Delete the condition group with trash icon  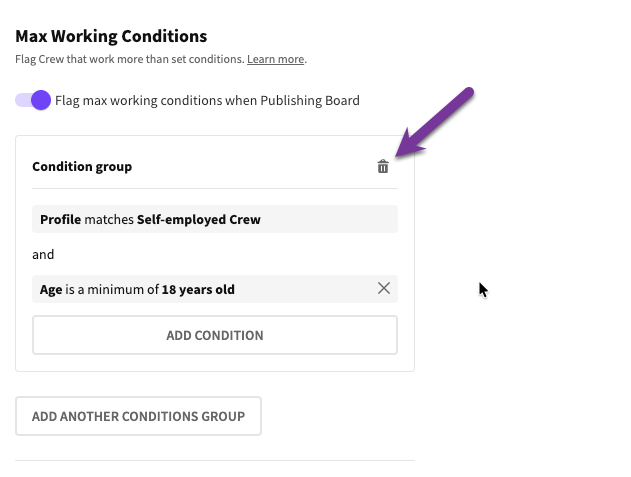point(383,167)
